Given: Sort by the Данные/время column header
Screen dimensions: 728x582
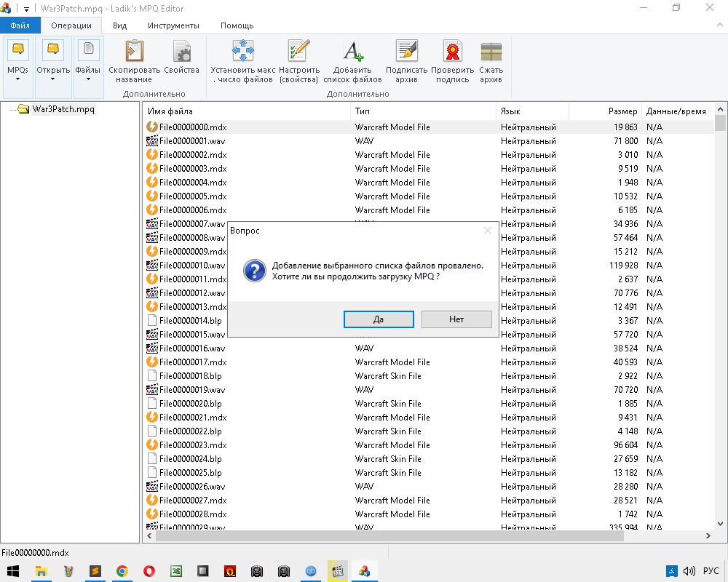Looking at the screenshot, I should (678, 111).
